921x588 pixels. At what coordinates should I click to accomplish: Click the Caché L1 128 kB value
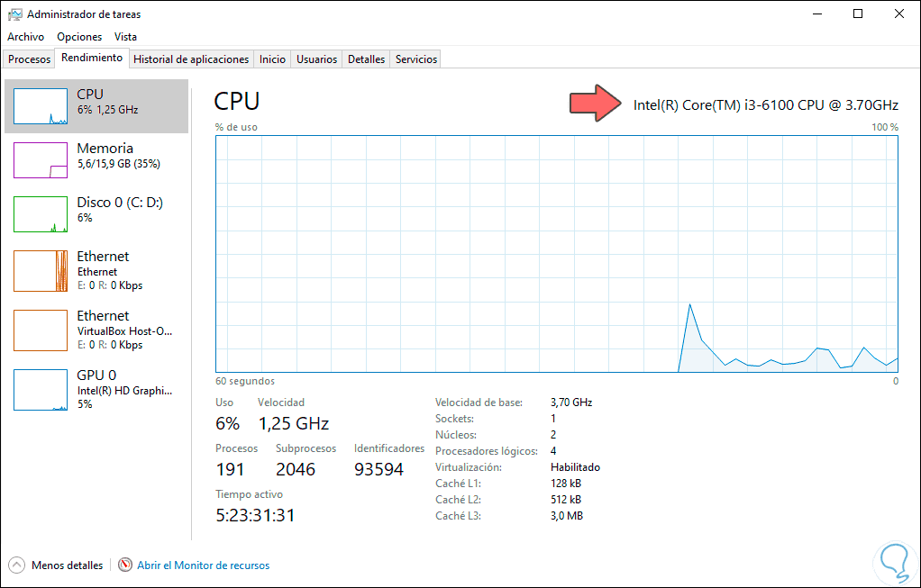coord(566,484)
